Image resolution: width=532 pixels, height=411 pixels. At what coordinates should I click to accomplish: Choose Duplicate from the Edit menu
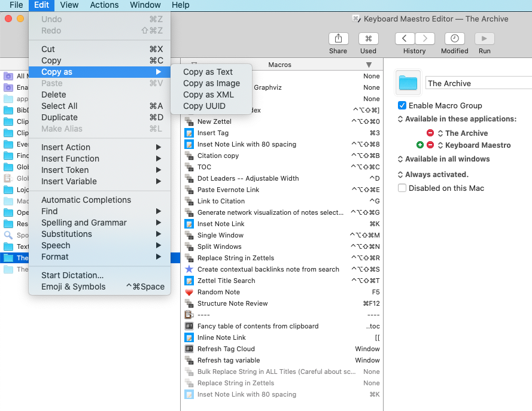pyautogui.click(x=99, y=117)
